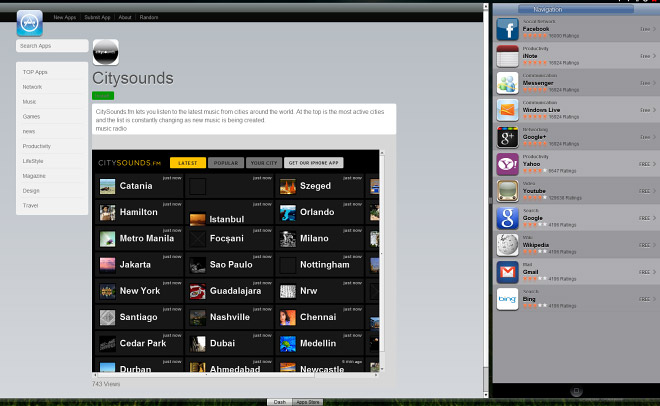Screen dimensions: 660x406
Task: Click the App Store logo icon
Action: [x=29, y=23]
